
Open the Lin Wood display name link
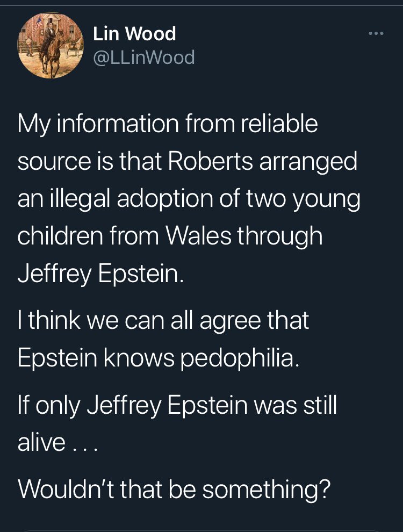(x=134, y=34)
